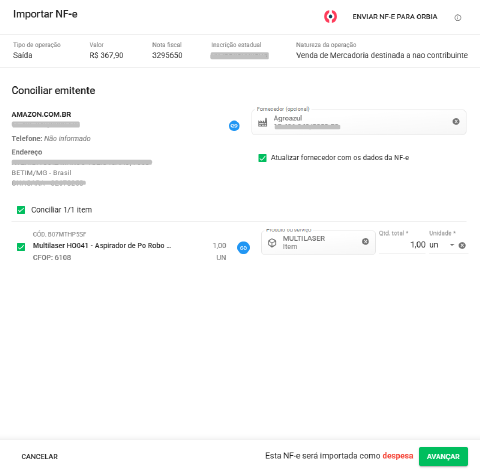The image size is (480, 470).
Task: Click the Multilaser HO041 Aspirador item name
Action: pos(102,246)
